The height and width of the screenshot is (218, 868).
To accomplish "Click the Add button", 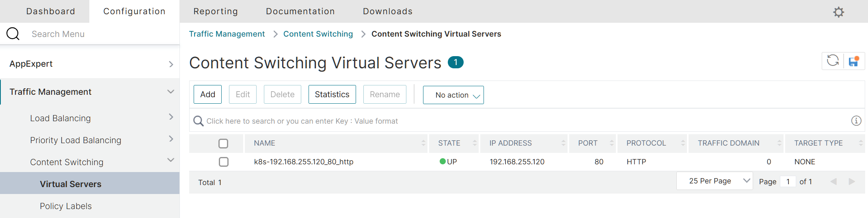I will (x=207, y=94).
